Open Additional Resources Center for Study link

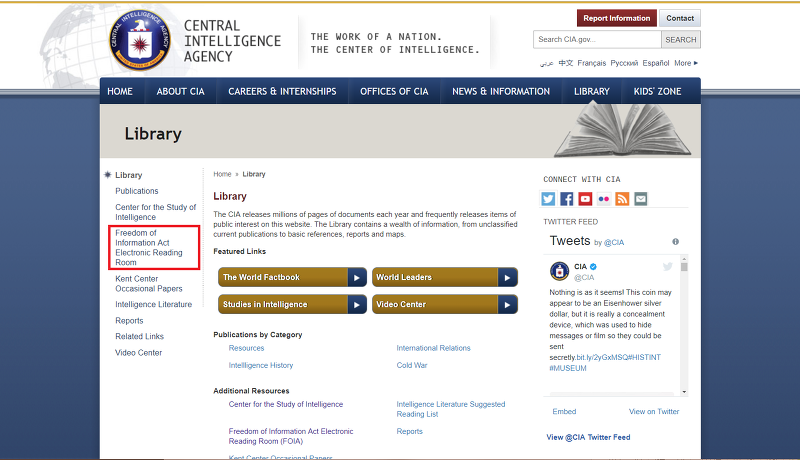tap(286, 404)
